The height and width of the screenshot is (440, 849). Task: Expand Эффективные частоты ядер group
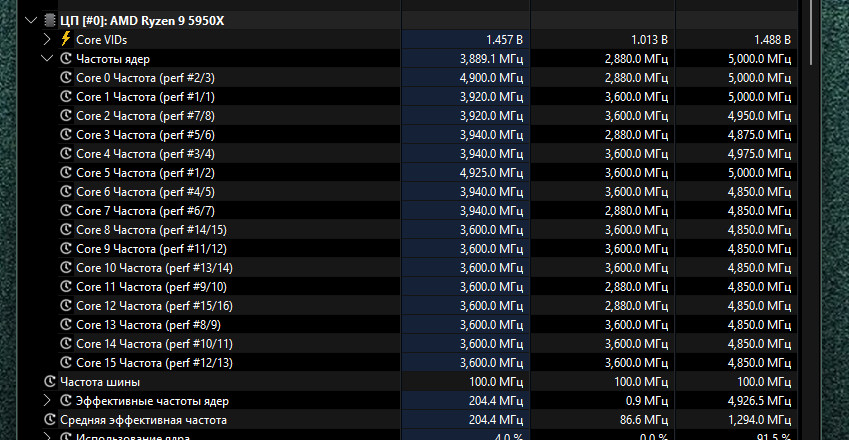[47, 400]
